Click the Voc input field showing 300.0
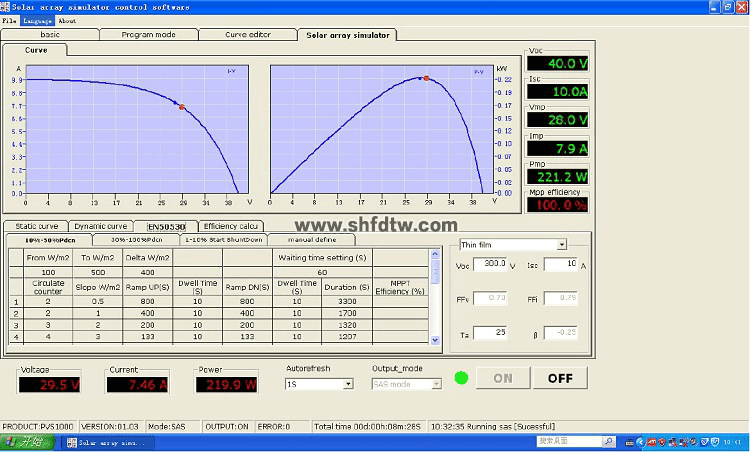750x452 pixels. point(492,265)
